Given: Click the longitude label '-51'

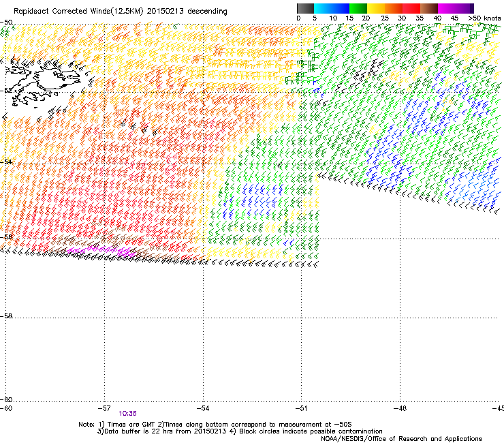Looking at the screenshot, I should click(301, 408).
